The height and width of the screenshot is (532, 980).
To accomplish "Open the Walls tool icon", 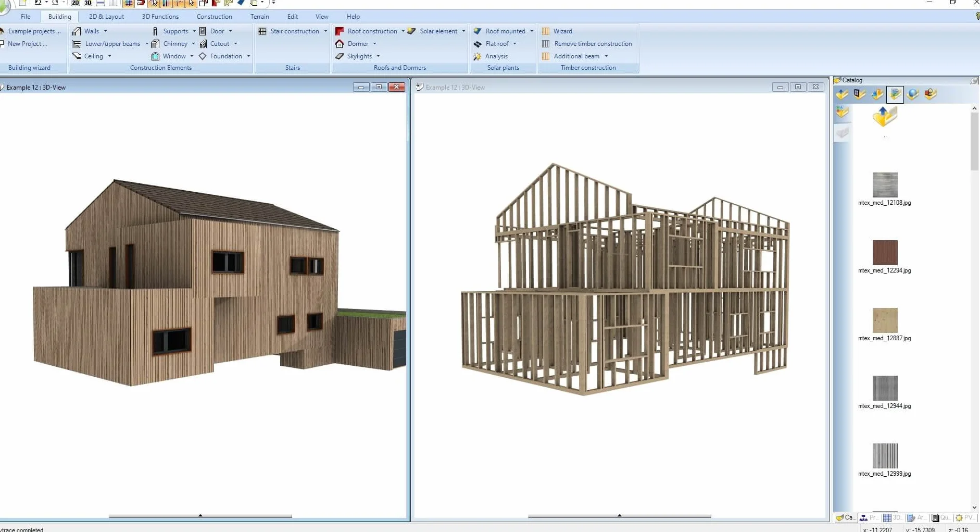I will (77, 31).
